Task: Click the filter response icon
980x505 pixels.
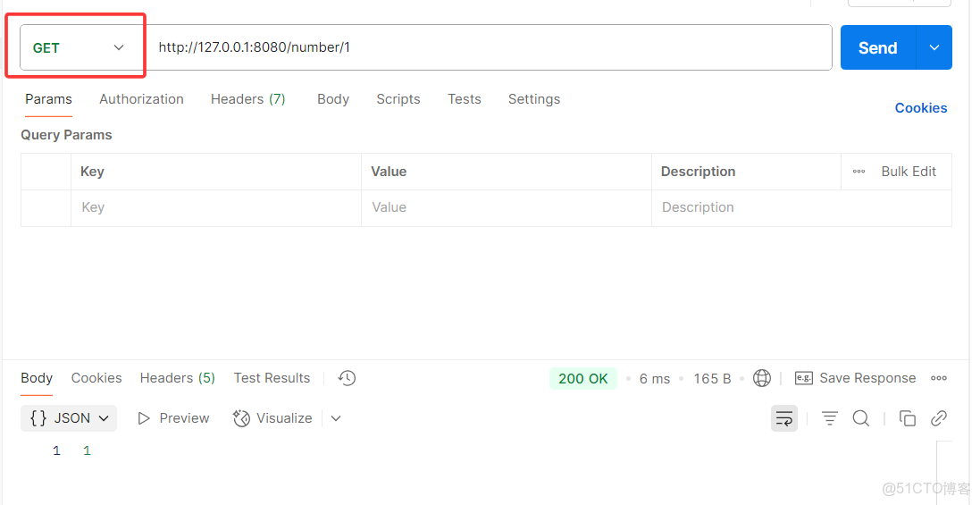Action: point(830,418)
